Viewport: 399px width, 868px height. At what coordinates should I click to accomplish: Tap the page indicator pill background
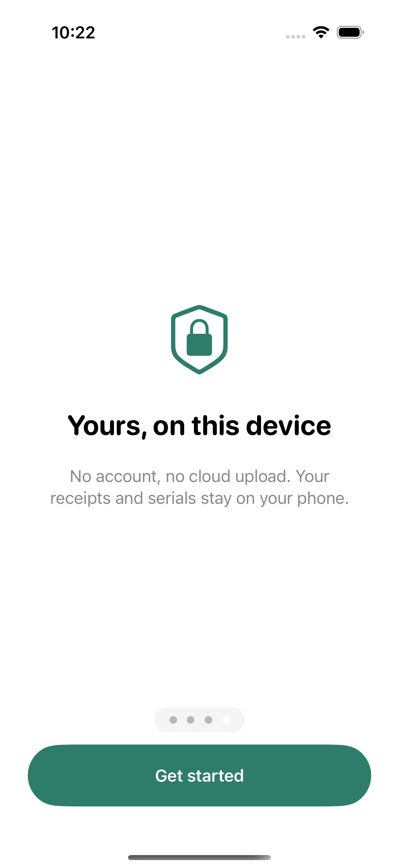tap(199, 720)
